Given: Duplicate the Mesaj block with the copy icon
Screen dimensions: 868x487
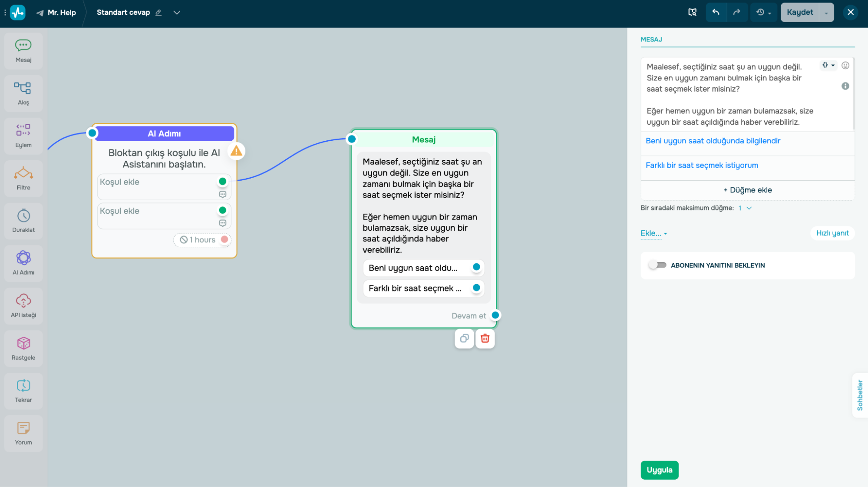Looking at the screenshot, I should coord(464,338).
